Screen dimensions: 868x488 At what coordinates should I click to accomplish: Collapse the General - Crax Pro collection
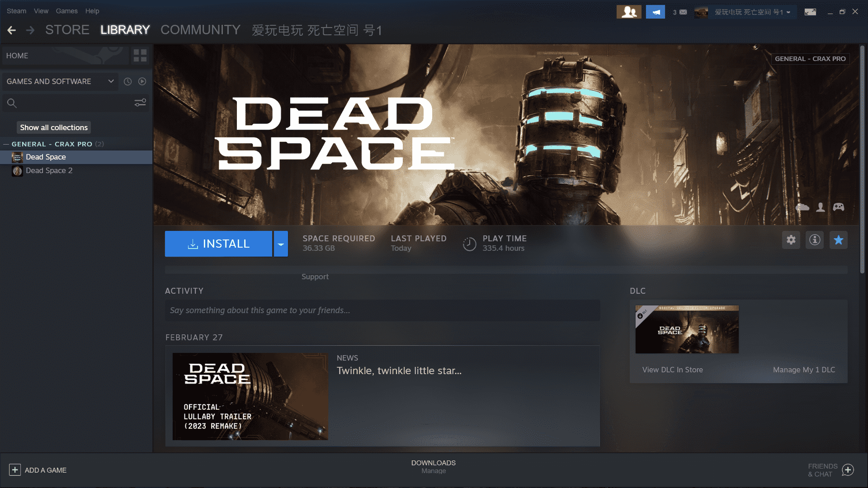pos(6,144)
